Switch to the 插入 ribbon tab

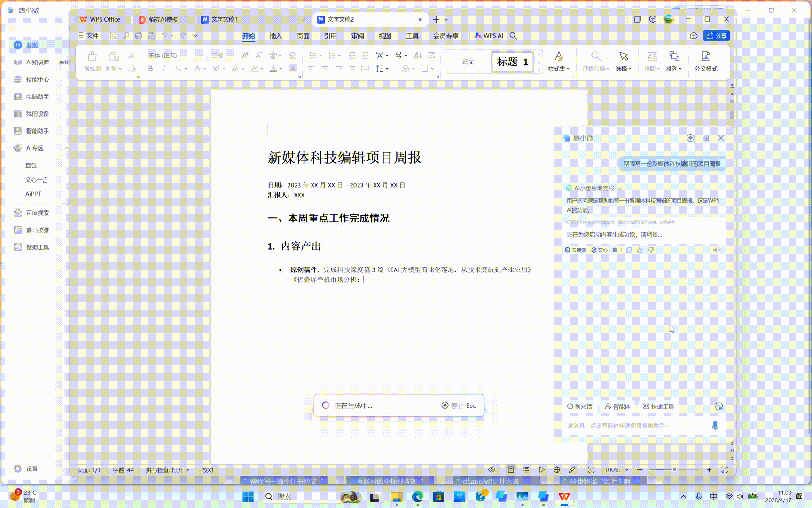coord(275,36)
